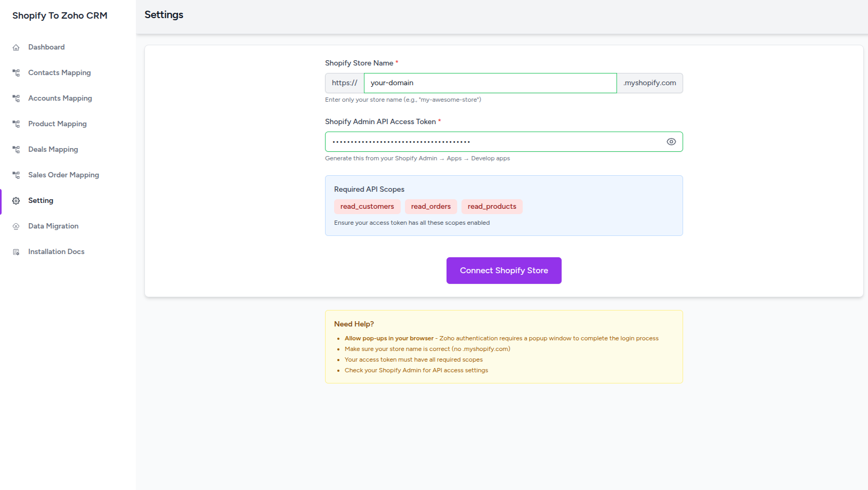Image resolution: width=868 pixels, height=490 pixels.
Task: Click the Installation Docs sidebar icon
Action: (x=17, y=251)
